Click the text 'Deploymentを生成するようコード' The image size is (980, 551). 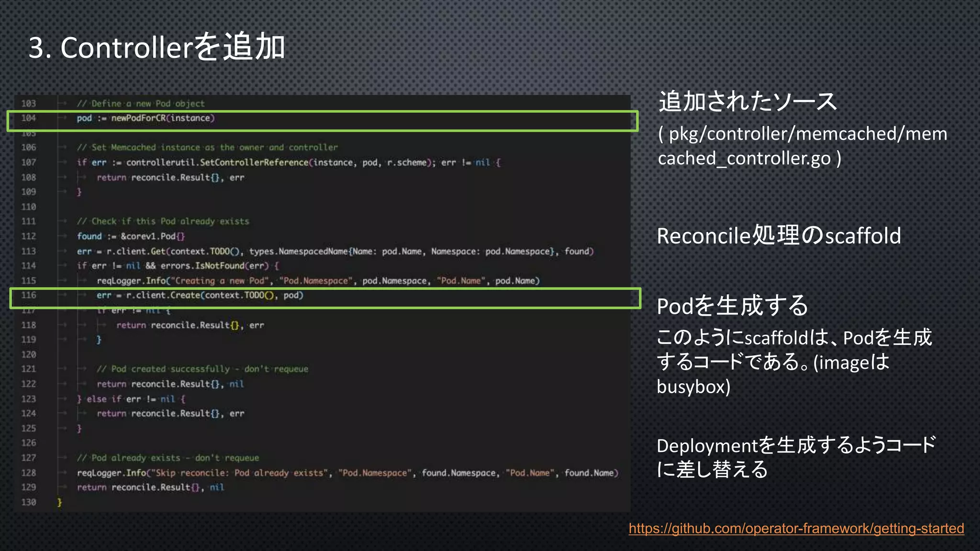(x=796, y=446)
